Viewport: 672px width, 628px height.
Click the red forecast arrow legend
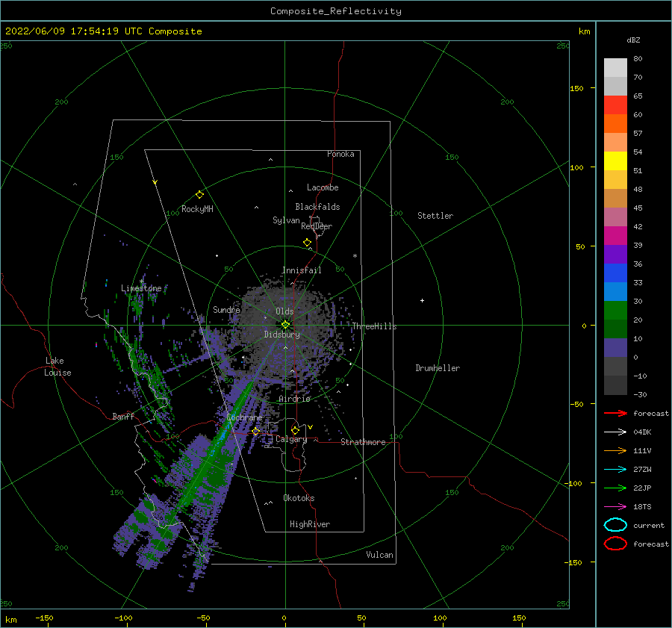click(615, 413)
